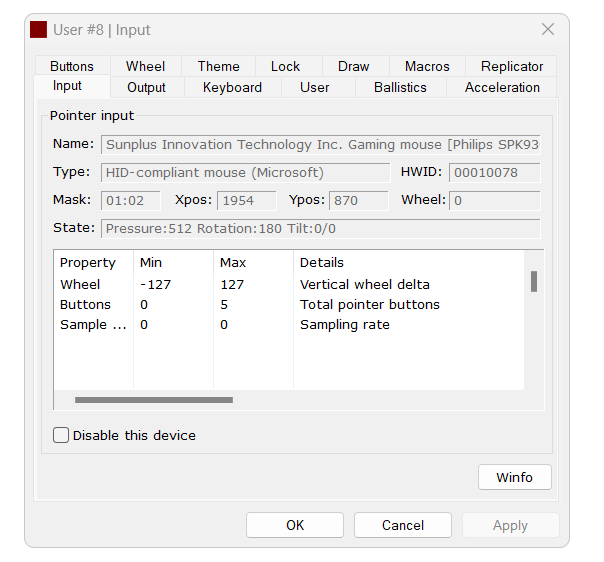Switch to the Buttons tab
The height and width of the screenshot is (562, 604).
tap(72, 66)
